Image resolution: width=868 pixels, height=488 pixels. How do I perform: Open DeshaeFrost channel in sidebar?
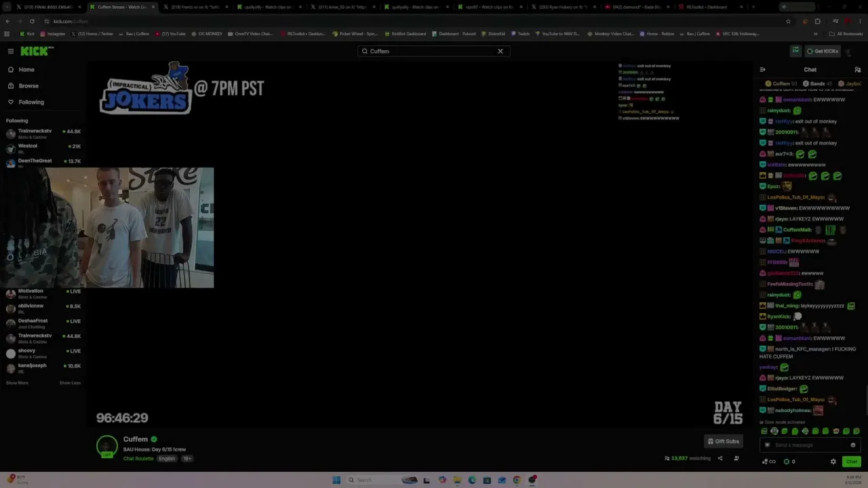point(43,323)
